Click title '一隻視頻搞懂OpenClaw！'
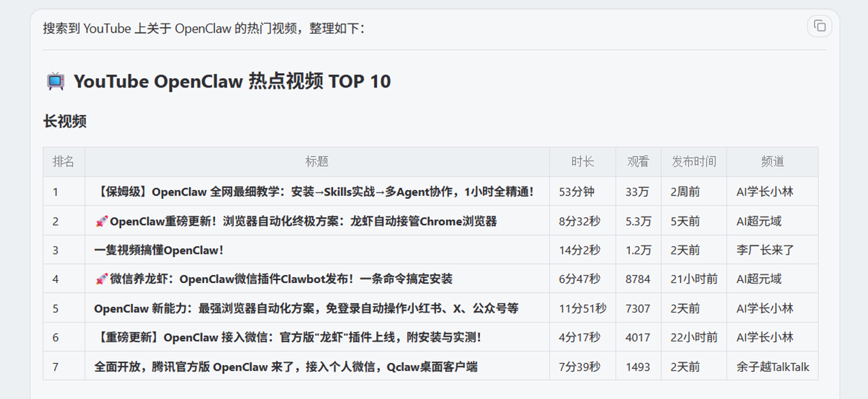The height and width of the screenshot is (399, 868). tap(159, 250)
